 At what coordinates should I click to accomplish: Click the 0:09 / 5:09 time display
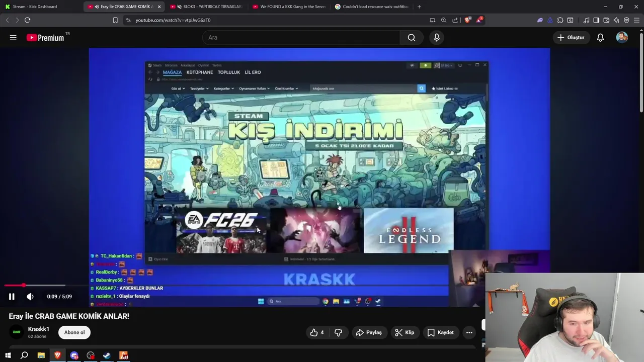[x=59, y=297]
